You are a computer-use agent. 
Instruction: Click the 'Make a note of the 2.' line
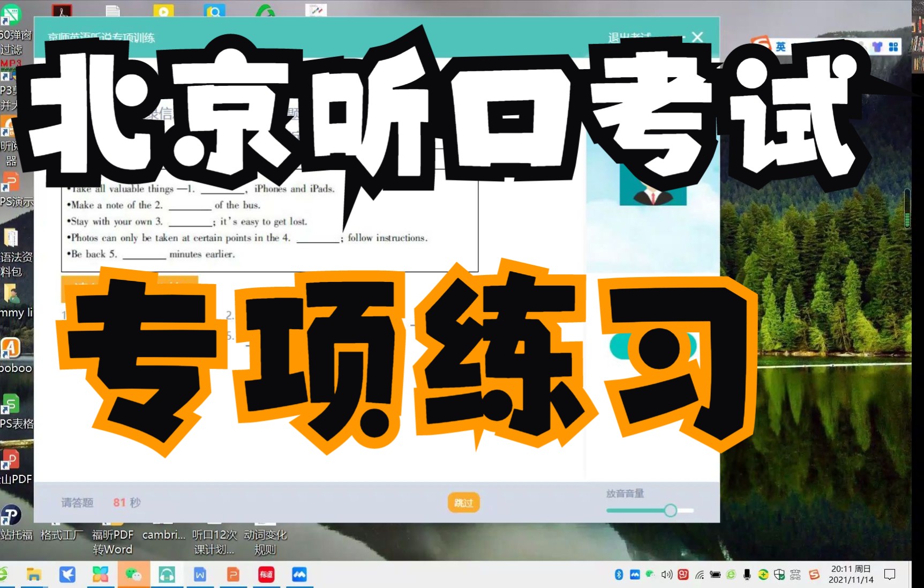coord(163,205)
